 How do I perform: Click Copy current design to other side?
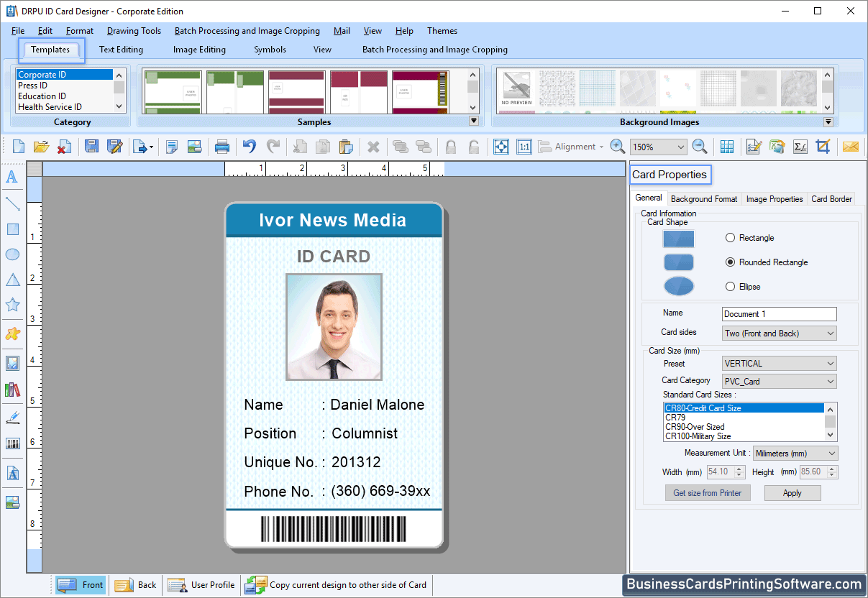click(x=337, y=585)
